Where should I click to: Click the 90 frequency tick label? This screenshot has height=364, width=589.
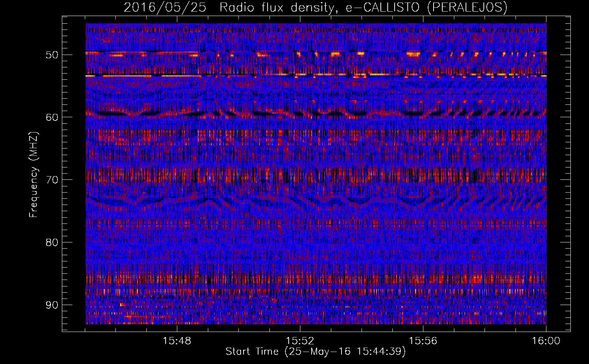(x=52, y=305)
